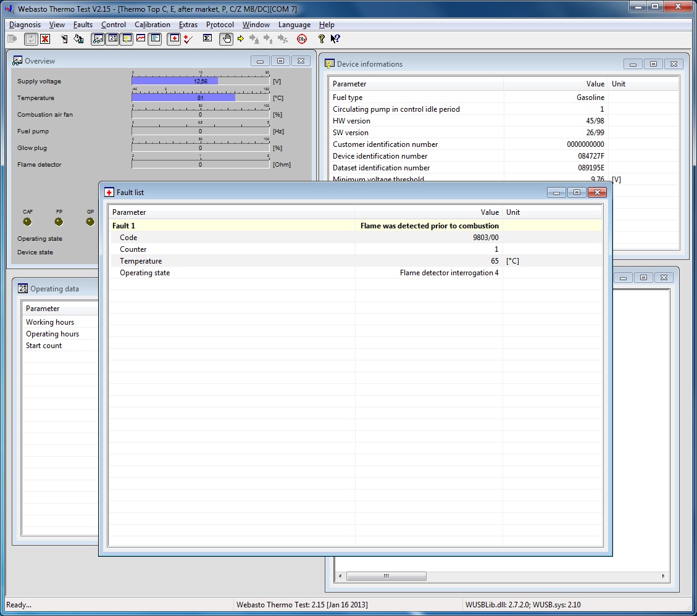The width and height of the screenshot is (697, 616).
Task: Click the Overview window title icon
Action: tap(17, 61)
